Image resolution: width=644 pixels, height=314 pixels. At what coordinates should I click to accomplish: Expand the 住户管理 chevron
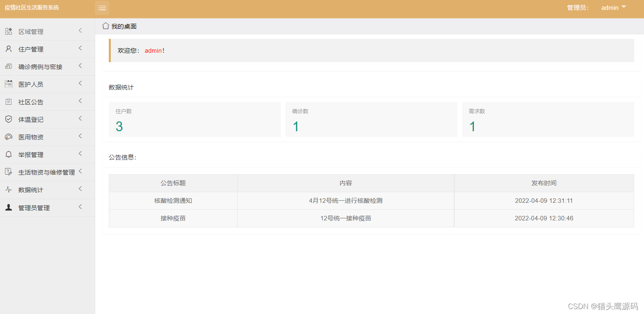pyautogui.click(x=80, y=48)
